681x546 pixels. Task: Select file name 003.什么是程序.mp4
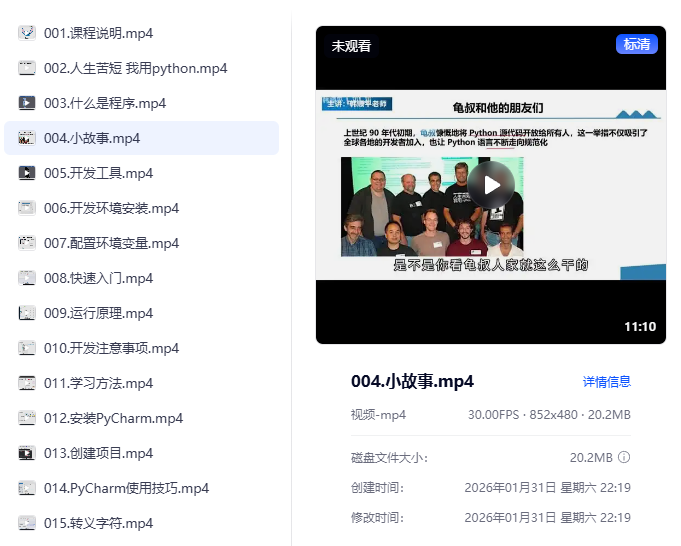(105, 103)
